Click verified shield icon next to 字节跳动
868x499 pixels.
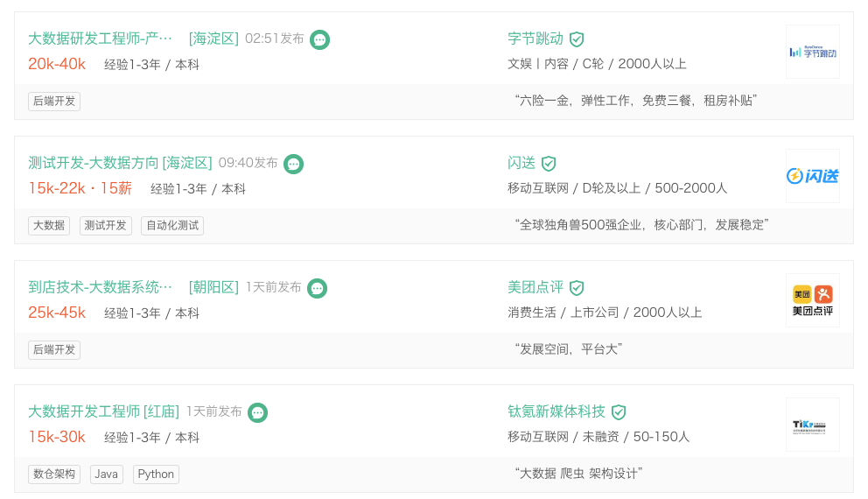pos(577,39)
